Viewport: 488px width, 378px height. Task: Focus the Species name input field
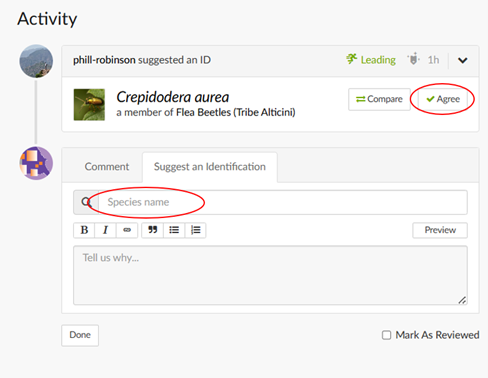[x=283, y=202]
